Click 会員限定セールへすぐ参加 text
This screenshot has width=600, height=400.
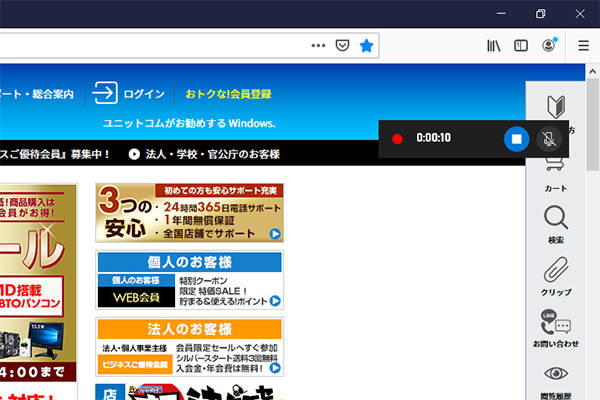227,348
